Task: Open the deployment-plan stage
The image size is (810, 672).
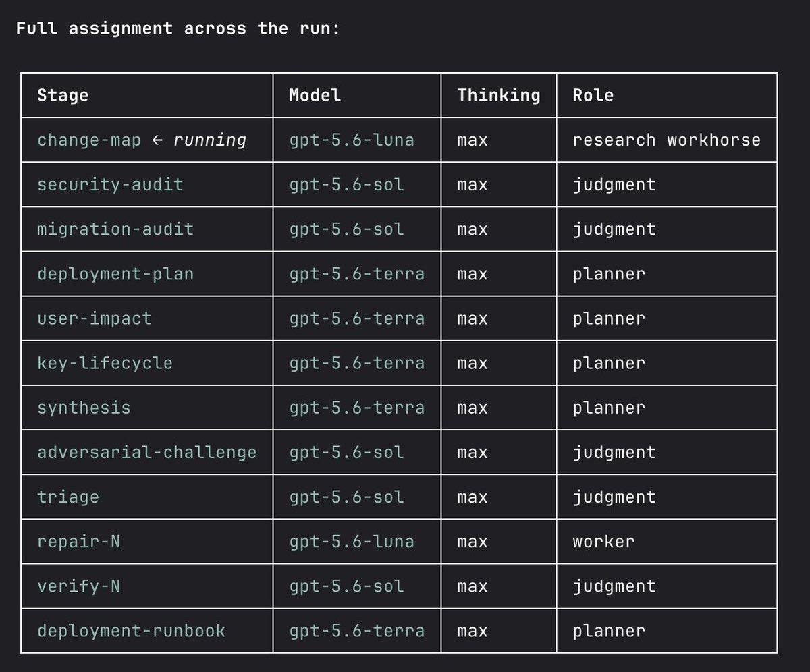Action: click(x=115, y=273)
